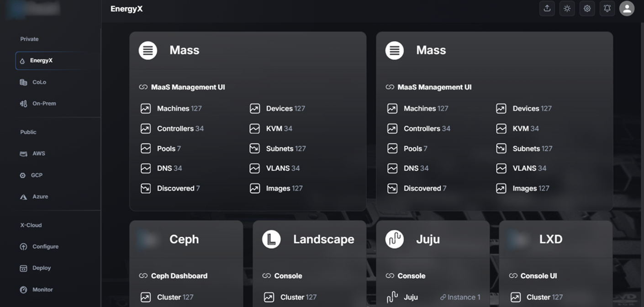Click "KVM 34" in the second Mass card
The image size is (644, 307).
[x=526, y=129]
